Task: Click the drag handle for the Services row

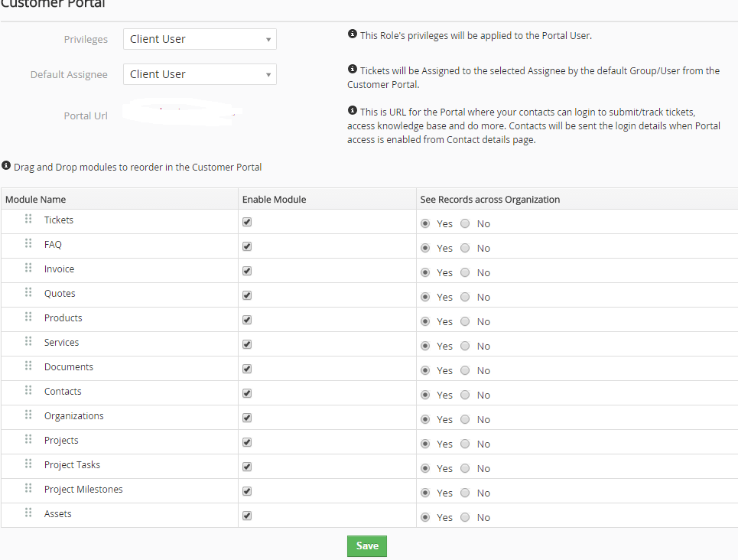Action: 28,341
